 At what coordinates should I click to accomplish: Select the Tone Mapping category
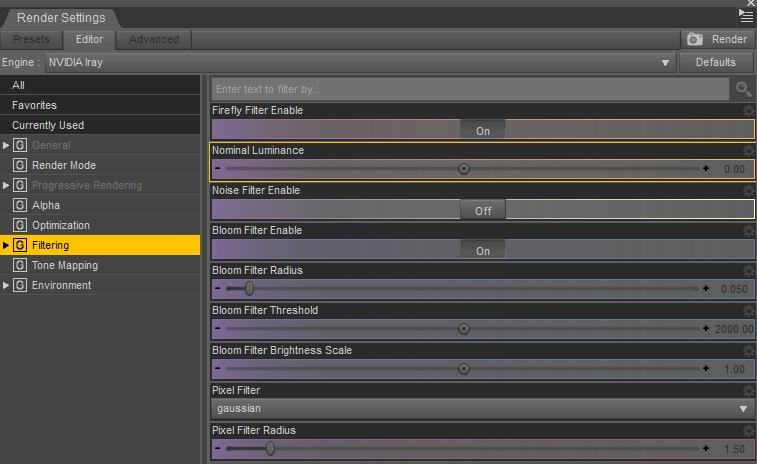tap(100, 265)
